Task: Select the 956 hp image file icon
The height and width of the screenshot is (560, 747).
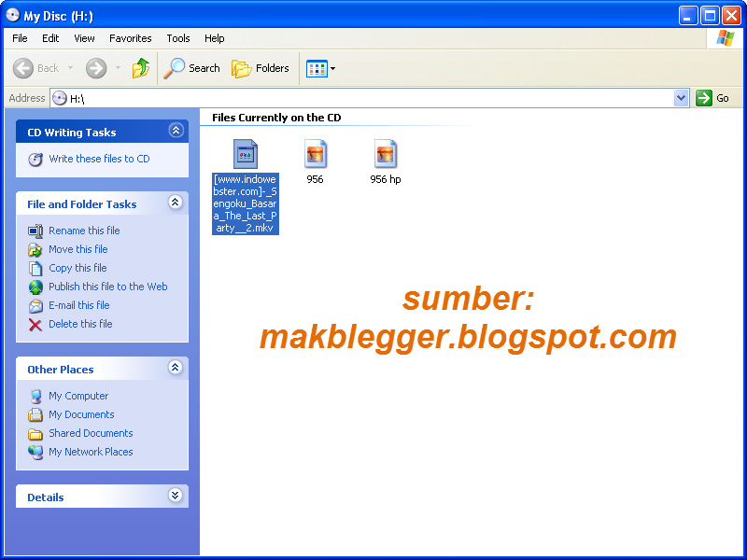Action: [386, 154]
